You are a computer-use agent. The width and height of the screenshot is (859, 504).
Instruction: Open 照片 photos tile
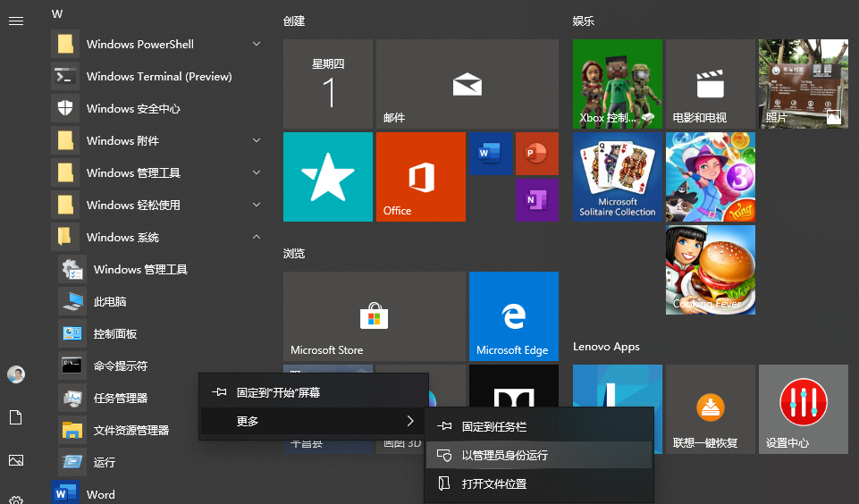click(803, 84)
